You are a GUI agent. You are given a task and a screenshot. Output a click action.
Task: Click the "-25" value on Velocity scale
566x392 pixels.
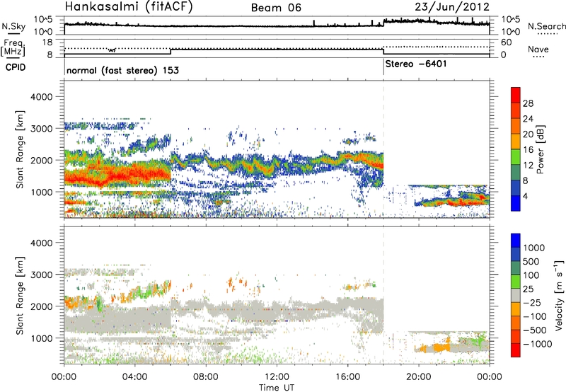coord(532,302)
